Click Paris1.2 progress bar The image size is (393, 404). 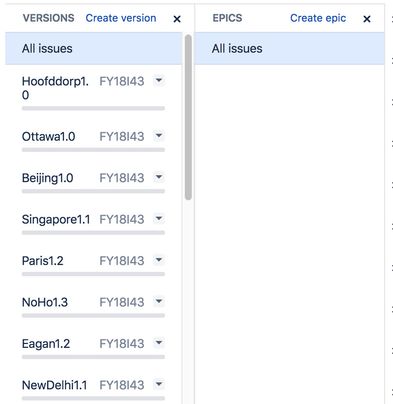coord(93,274)
